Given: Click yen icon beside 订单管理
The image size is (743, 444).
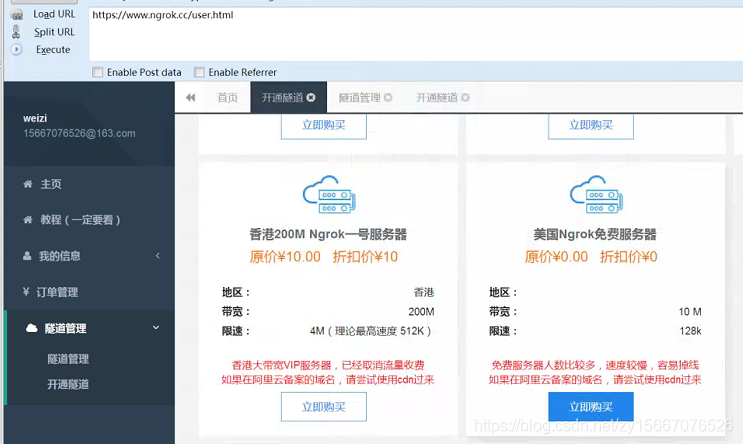Looking at the screenshot, I should coord(26,292).
